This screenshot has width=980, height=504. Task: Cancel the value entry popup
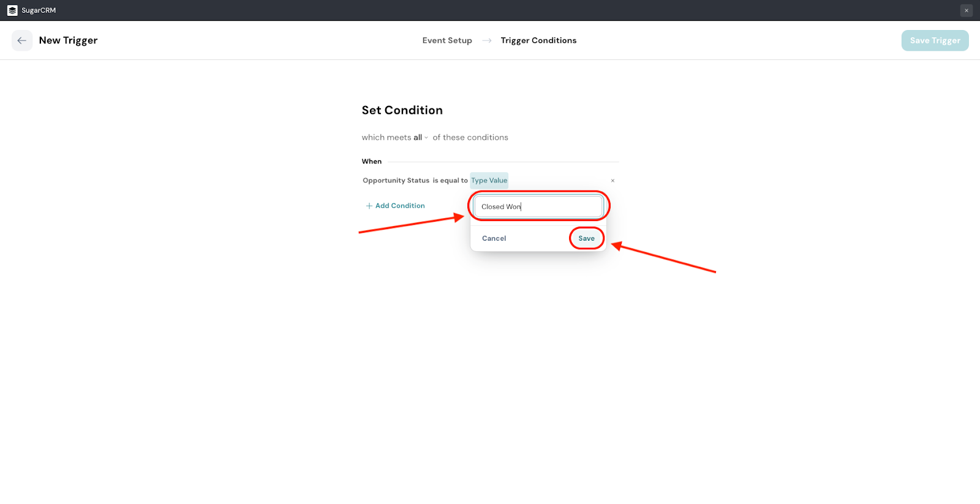(494, 239)
